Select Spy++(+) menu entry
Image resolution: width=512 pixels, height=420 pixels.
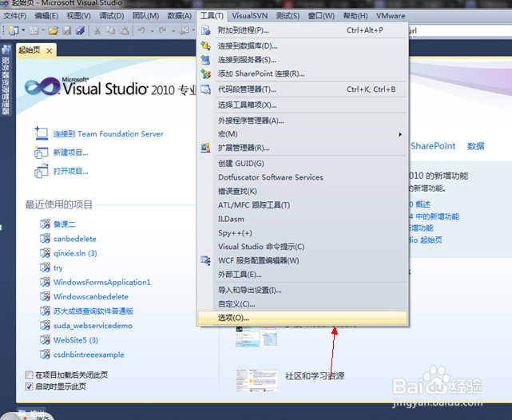pyautogui.click(x=303, y=232)
